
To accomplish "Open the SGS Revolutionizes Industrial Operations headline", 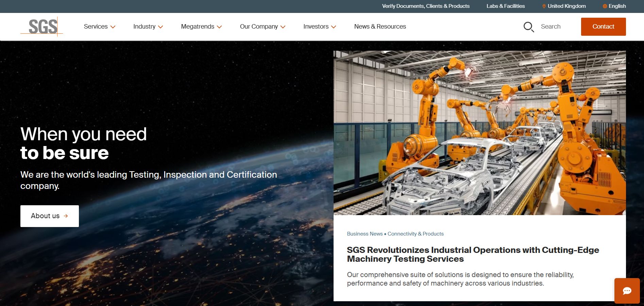I will tap(473, 254).
